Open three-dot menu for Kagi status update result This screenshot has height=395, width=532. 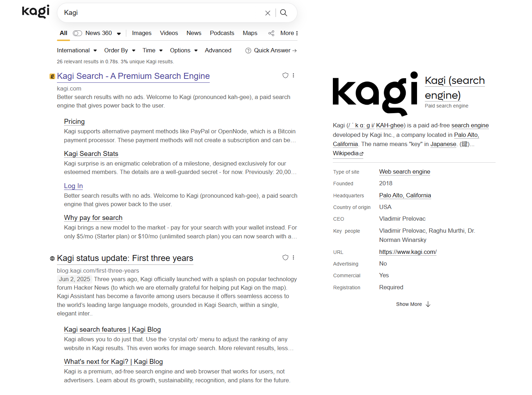tap(294, 257)
